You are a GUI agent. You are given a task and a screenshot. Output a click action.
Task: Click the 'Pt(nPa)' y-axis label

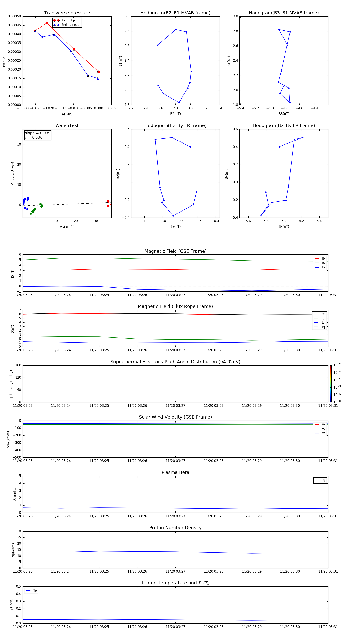pyautogui.click(x=4, y=61)
